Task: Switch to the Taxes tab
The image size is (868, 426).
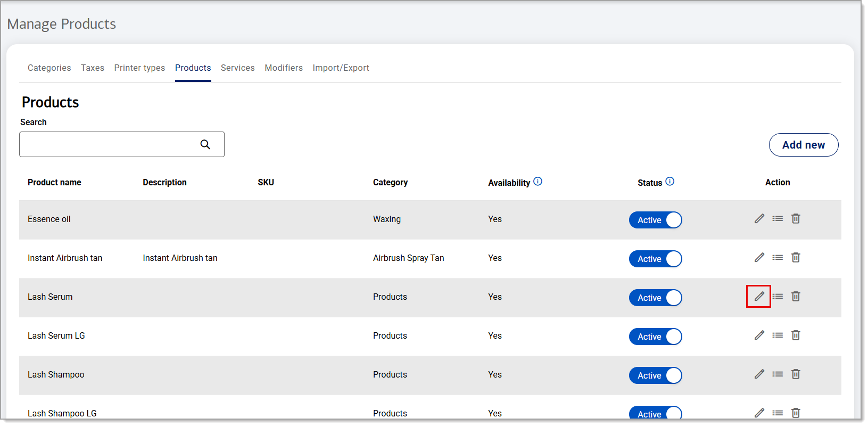Action: coord(93,68)
